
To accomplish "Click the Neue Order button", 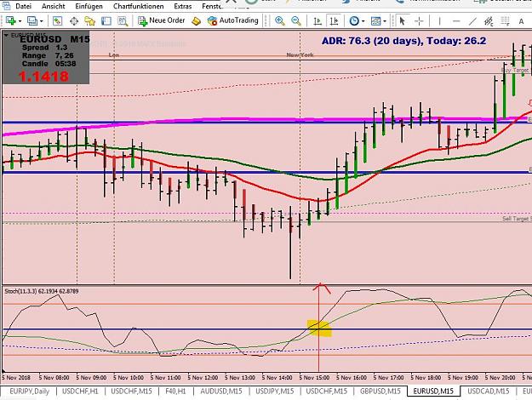I will [161, 20].
